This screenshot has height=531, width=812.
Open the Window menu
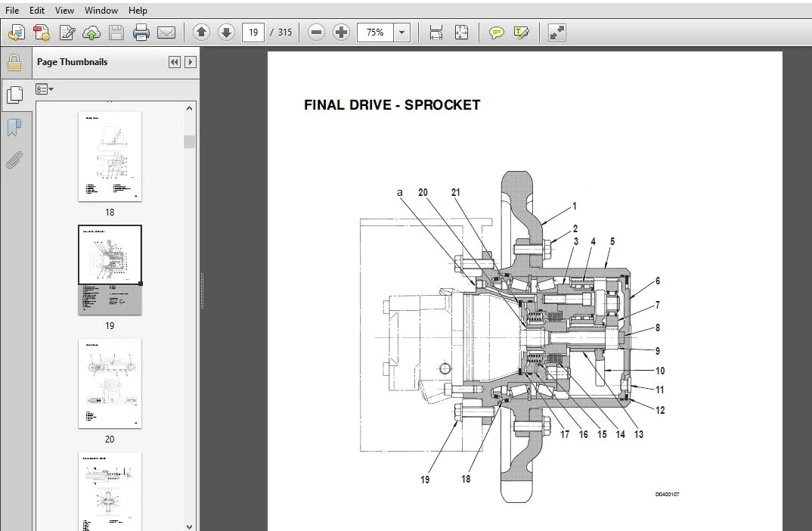101,11
